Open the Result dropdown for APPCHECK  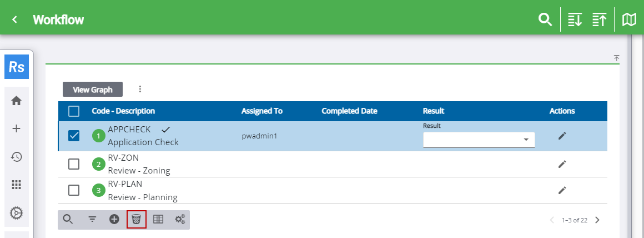(x=479, y=140)
